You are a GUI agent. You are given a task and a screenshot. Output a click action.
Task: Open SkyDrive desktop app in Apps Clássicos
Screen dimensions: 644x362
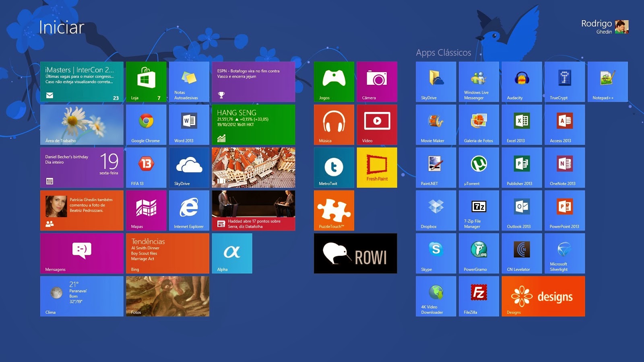[436, 82]
